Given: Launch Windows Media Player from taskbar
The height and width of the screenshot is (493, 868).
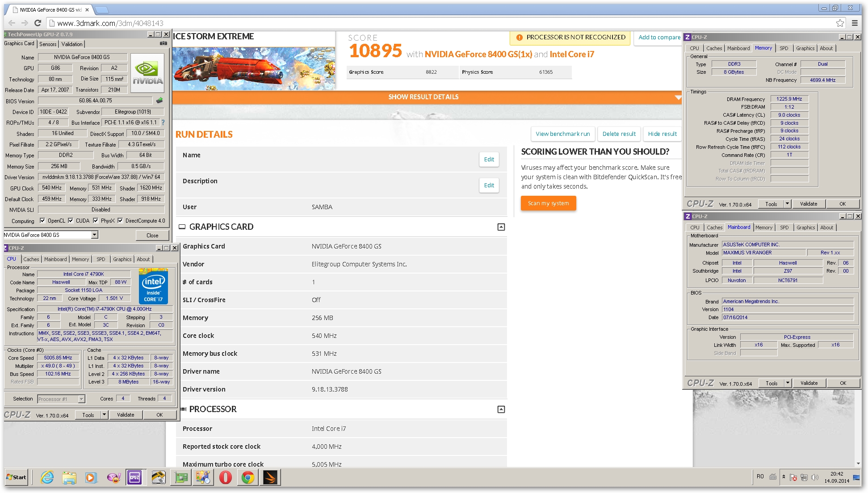Looking at the screenshot, I should (x=91, y=477).
